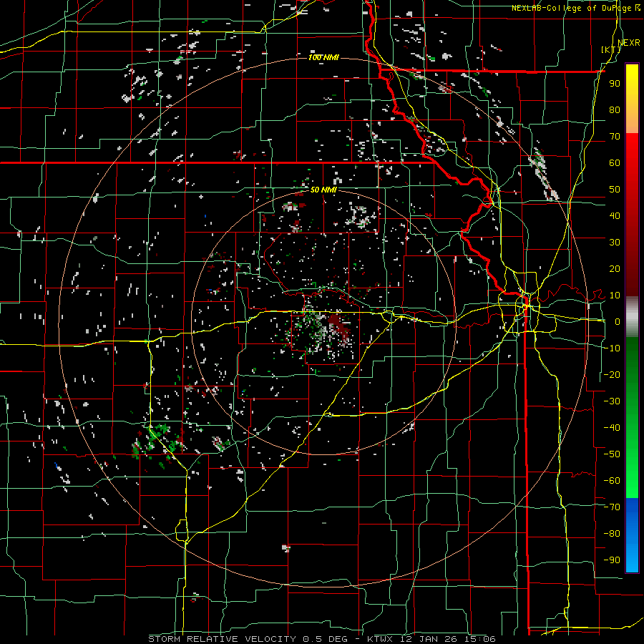Select the positive 30 scale value
This screenshot has height=644, width=644.
[x=615, y=243]
